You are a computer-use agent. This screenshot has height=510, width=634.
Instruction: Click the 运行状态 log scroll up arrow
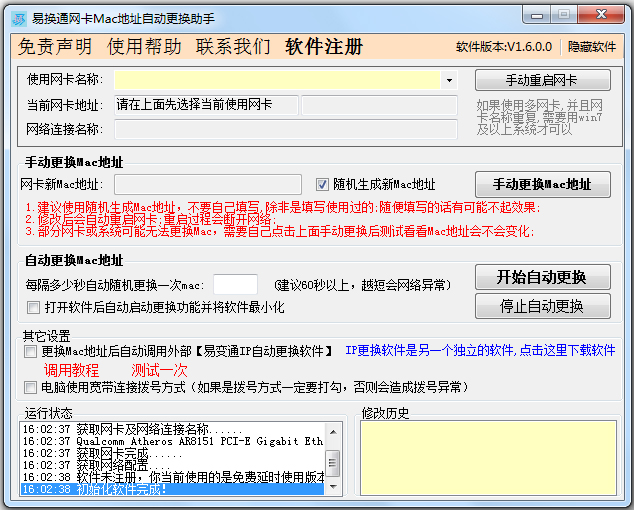click(333, 432)
